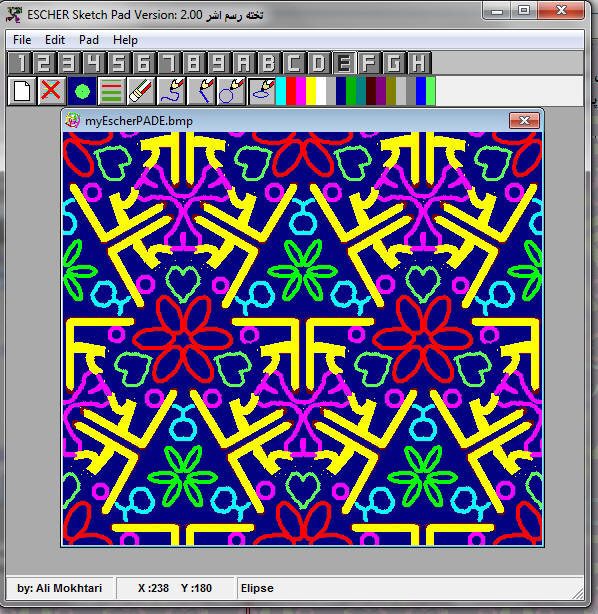Create a new blank sketch page

(x=22, y=91)
